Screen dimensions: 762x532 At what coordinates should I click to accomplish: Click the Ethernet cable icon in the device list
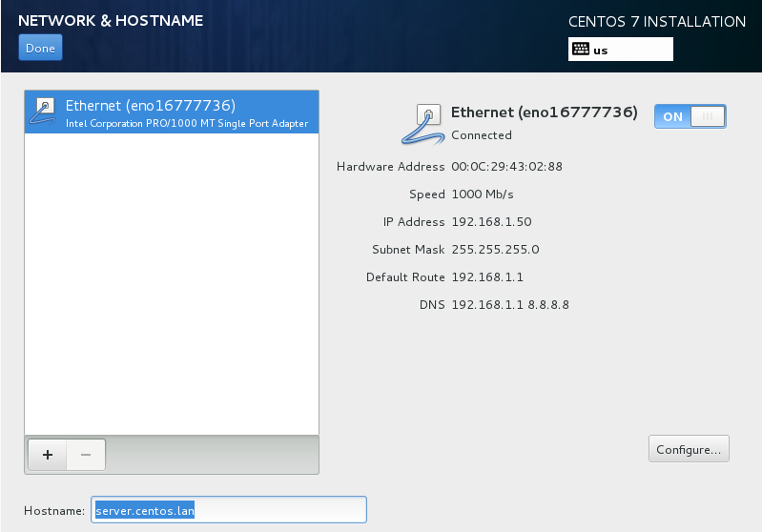coord(44,113)
